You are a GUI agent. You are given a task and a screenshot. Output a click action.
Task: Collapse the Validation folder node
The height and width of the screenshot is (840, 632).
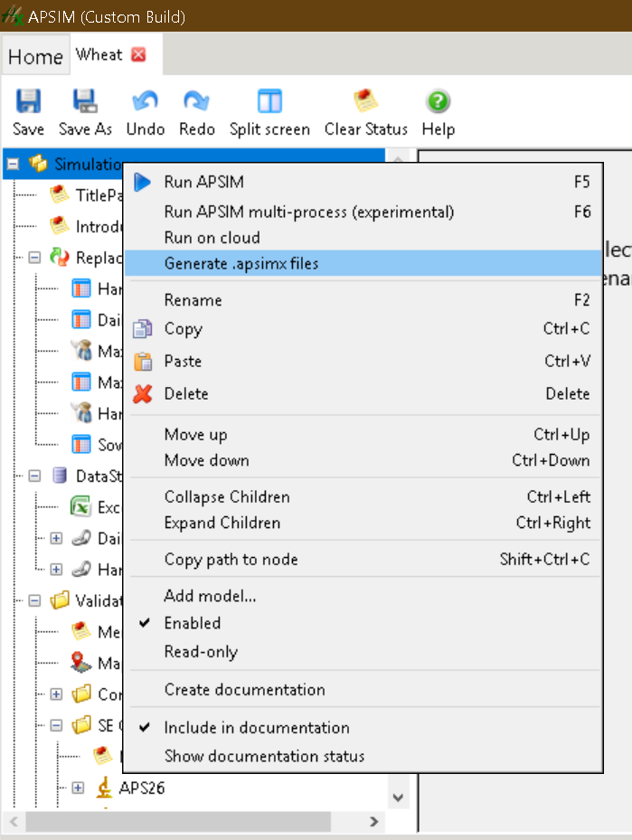point(35,600)
